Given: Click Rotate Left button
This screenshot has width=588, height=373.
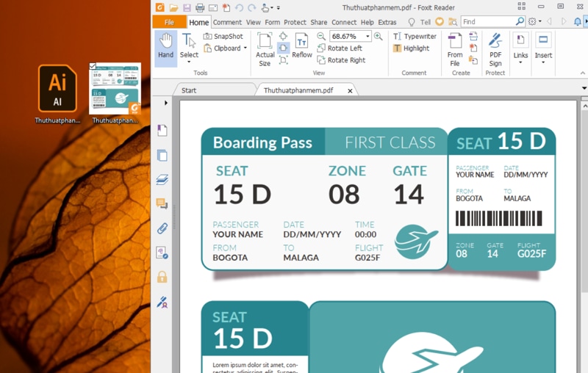Looking at the screenshot, I should click(340, 48).
